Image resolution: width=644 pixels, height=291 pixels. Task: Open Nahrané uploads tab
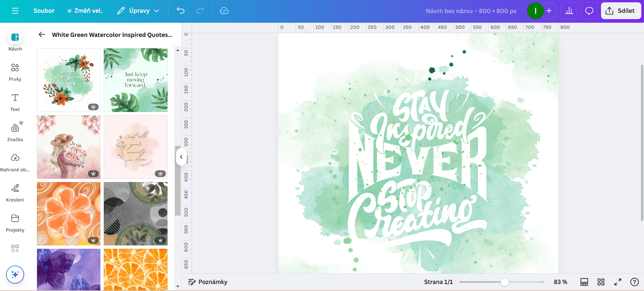tap(15, 163)
